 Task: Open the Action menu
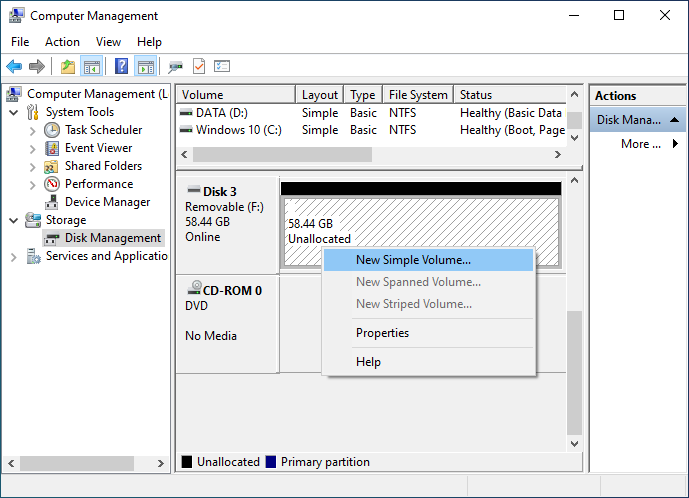coord(62,42)
